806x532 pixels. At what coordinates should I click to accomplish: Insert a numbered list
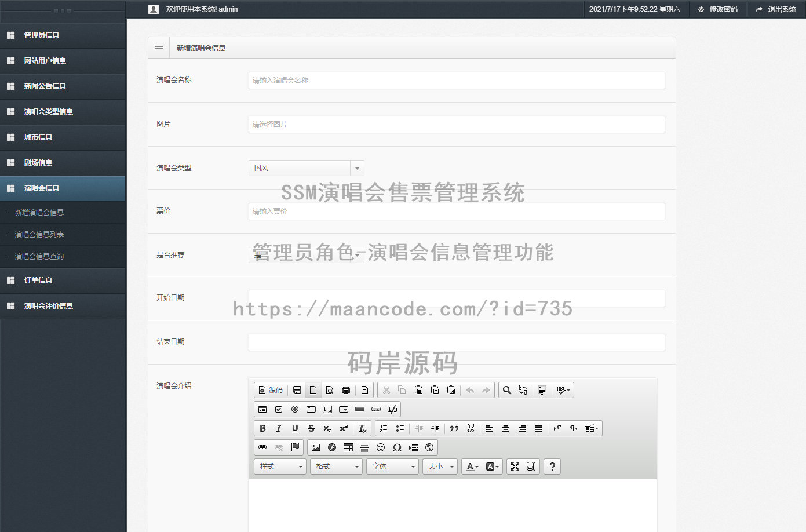(x=384, y=428)
